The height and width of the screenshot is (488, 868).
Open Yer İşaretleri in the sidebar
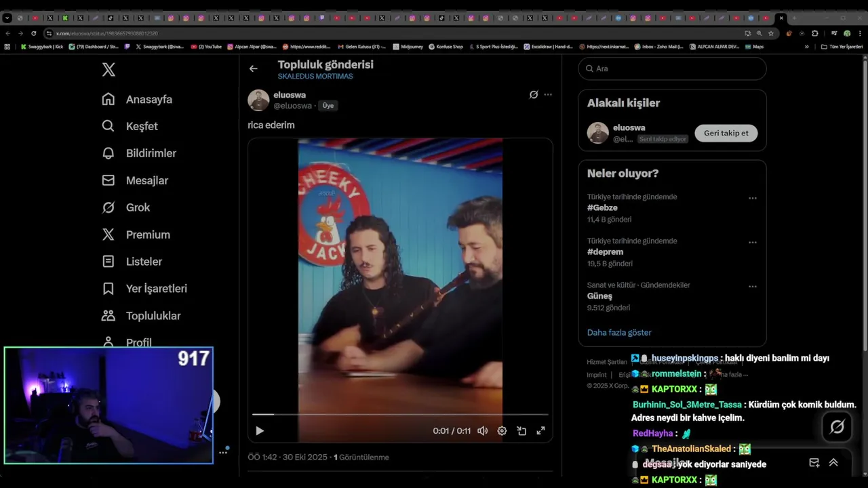144,289
